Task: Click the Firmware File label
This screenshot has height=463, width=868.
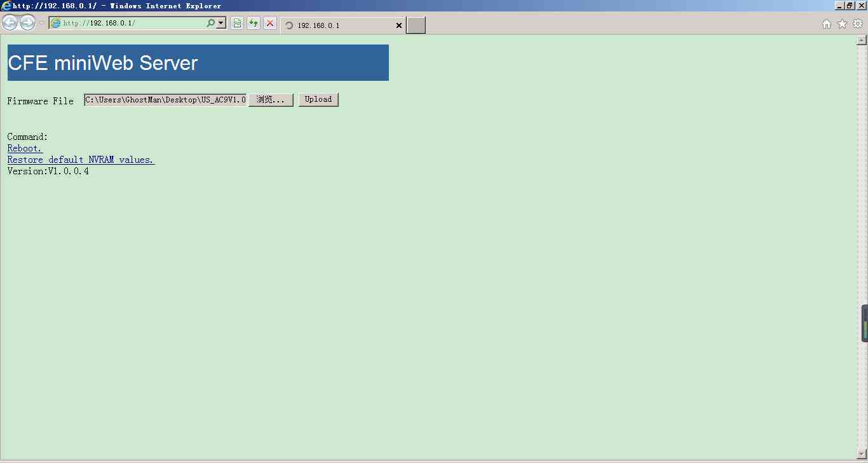Action: pyautogui.click(x=41, y=101)
